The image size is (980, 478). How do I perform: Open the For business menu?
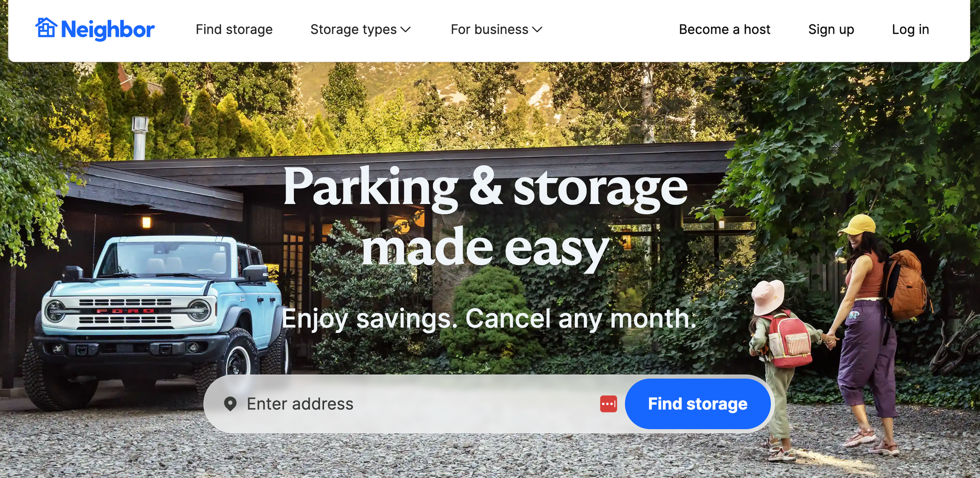click(x=496, y=29)
